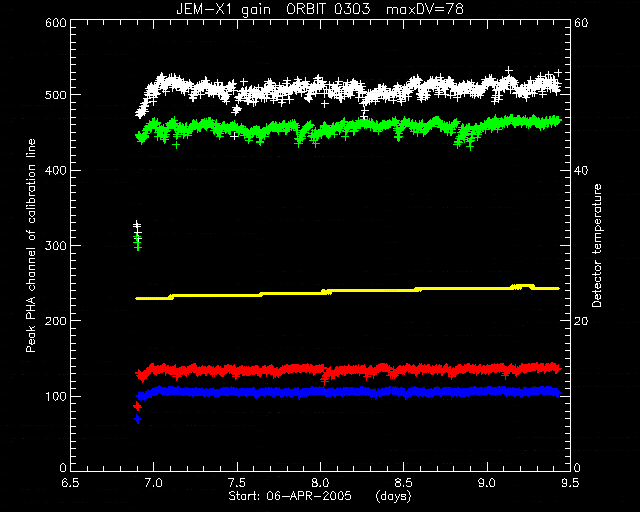Viewport: 640px width, 512px height.
Task: Click the maxDV=78 text in title
Action: (x=424, y=9)
